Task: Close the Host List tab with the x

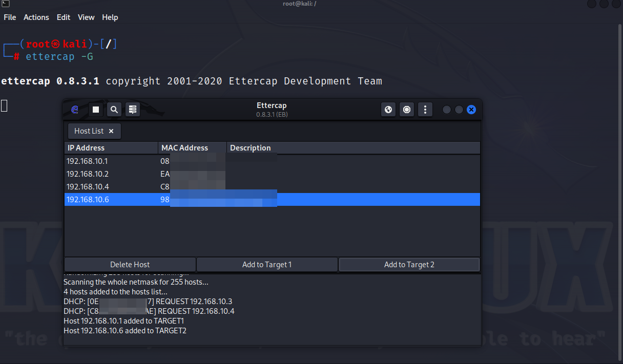Action: point(111,131)
